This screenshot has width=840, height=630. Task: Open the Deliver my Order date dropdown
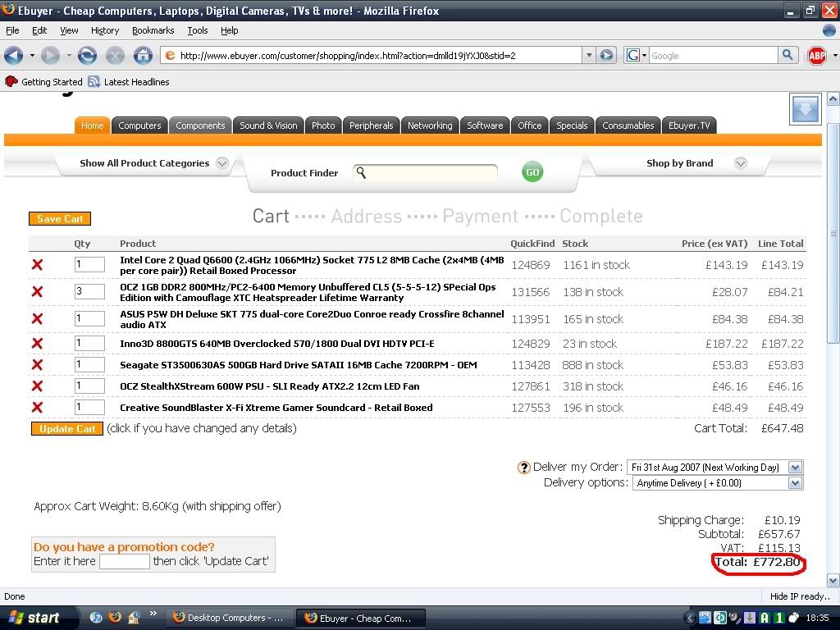point(794,468)
